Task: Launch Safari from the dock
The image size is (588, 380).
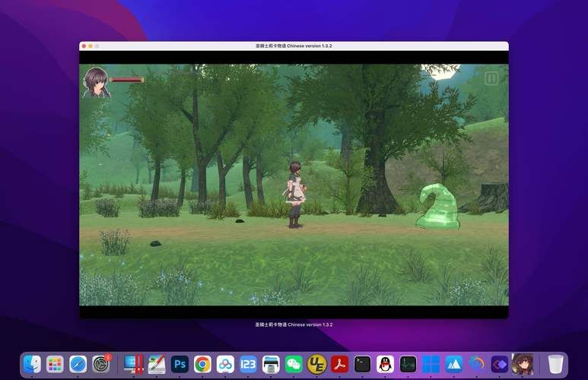Action: [78, 364]
